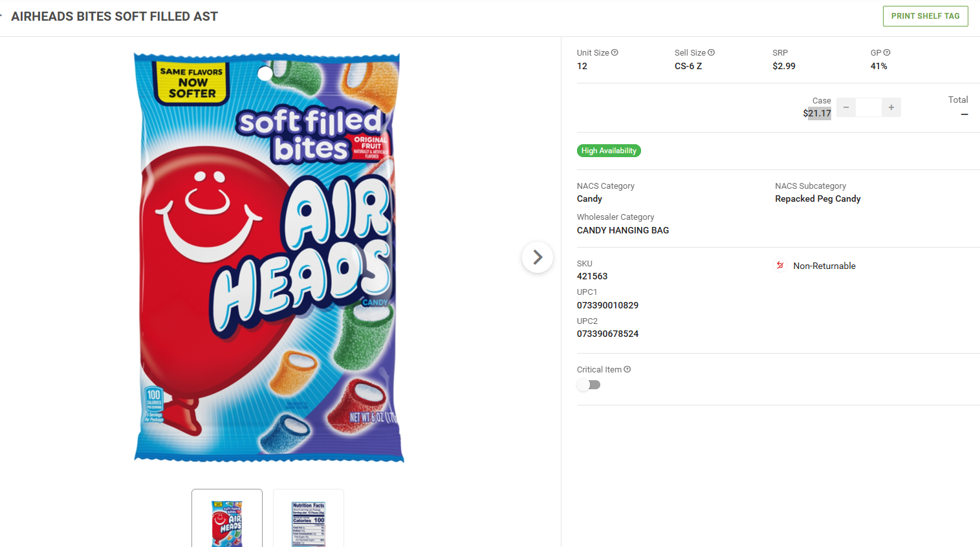Click the Critical Item help icon
This screenshot has width=980, height=547.
627,369
